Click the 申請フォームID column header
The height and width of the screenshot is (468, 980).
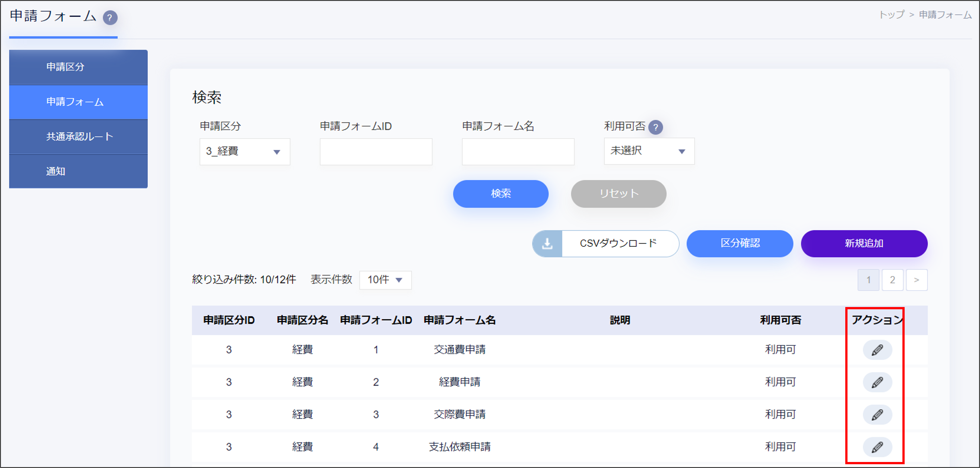click(376, 320)
